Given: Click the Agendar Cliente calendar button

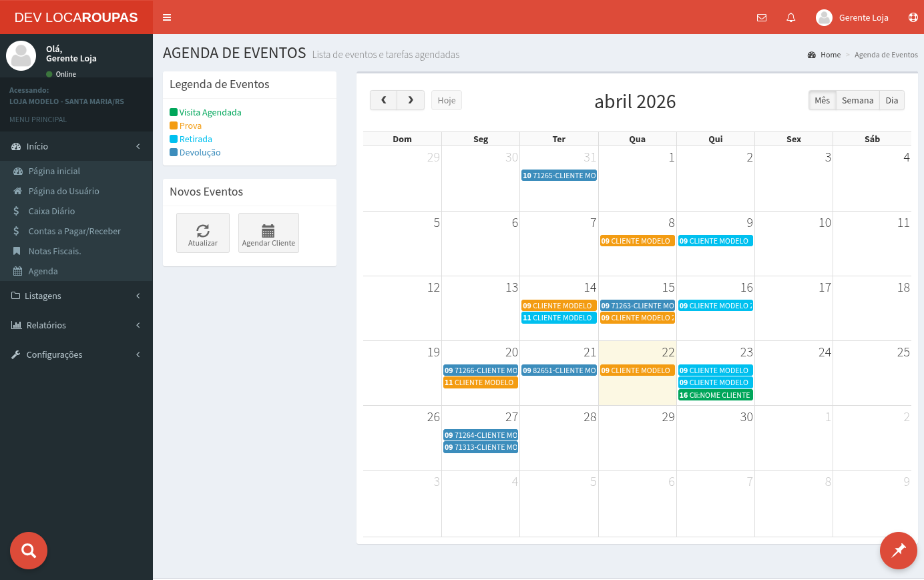Looking at the screenshot, I should pyautogui.click(x=268, y=233).
